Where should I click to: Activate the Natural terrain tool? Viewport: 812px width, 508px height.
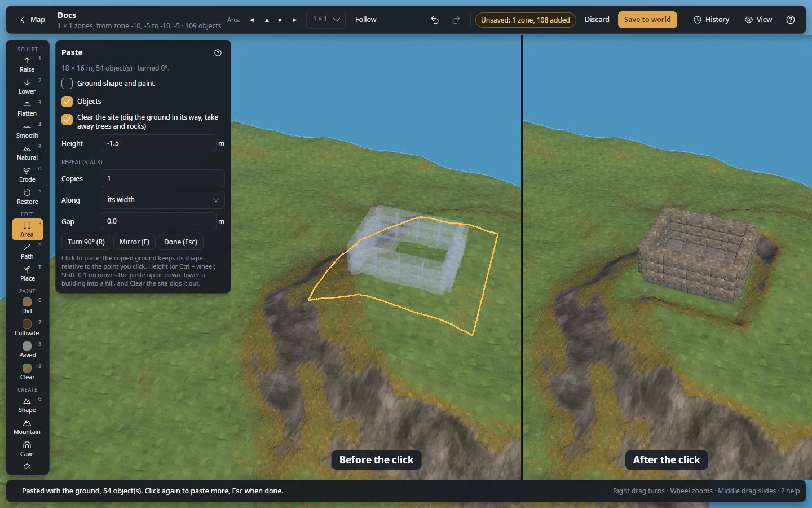27,152
